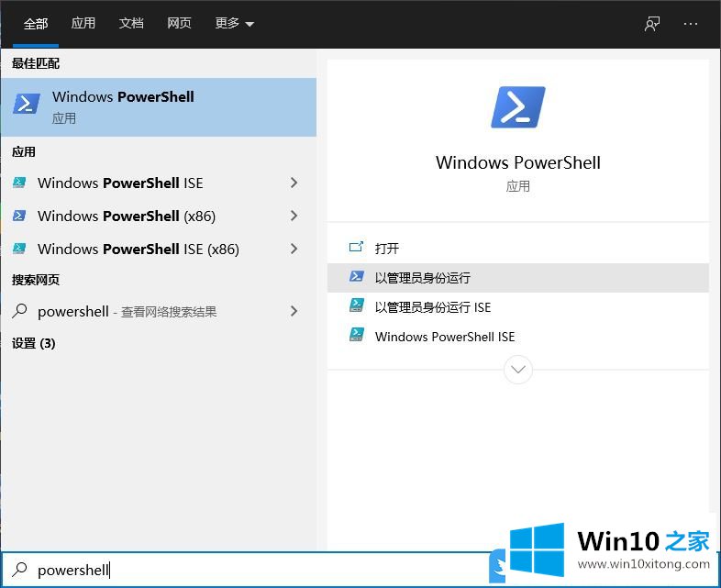Click the PowerShell icon next to 以管理员身份运行
The image size is (721, 588).
point(356,276)
